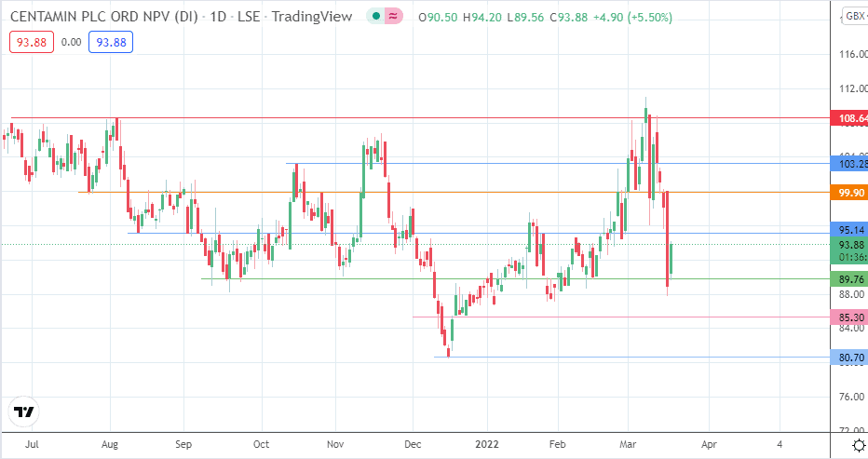This screenshot has width=868, height=459.
Task: Click the Aug label on time axis
Action: pyautogui.click(x=110, y=444)
